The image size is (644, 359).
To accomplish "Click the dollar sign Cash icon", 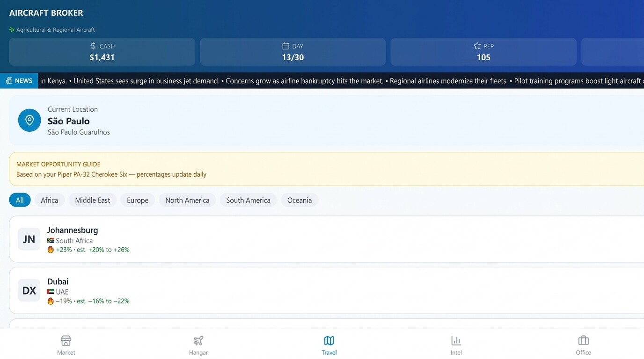I will point(93,46).
